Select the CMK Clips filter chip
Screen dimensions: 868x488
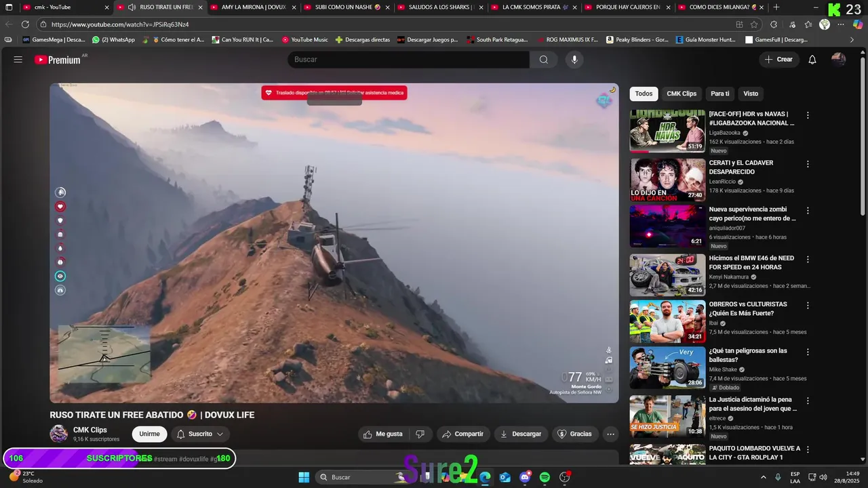tap(682, 94)
